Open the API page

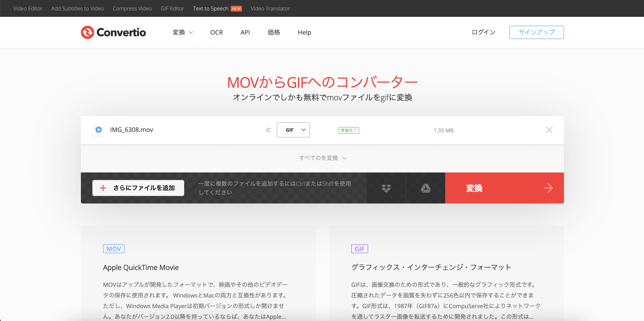[245, 32]
